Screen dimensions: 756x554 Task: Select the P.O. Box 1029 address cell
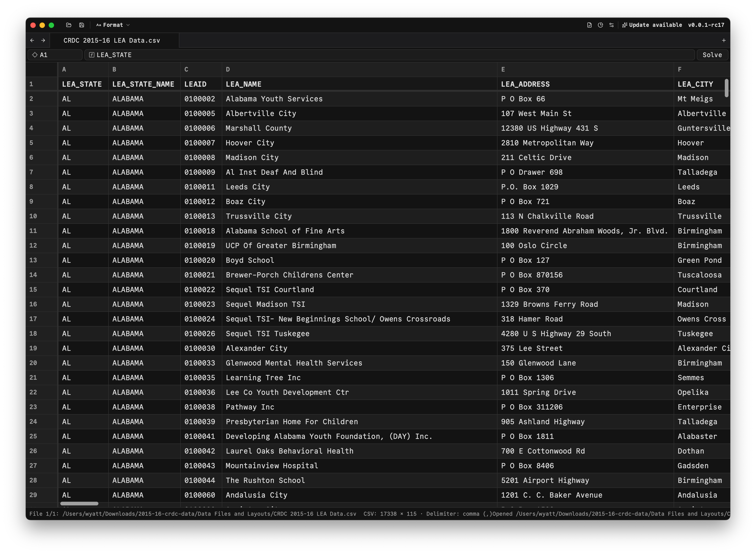click(x=585, y=187)
